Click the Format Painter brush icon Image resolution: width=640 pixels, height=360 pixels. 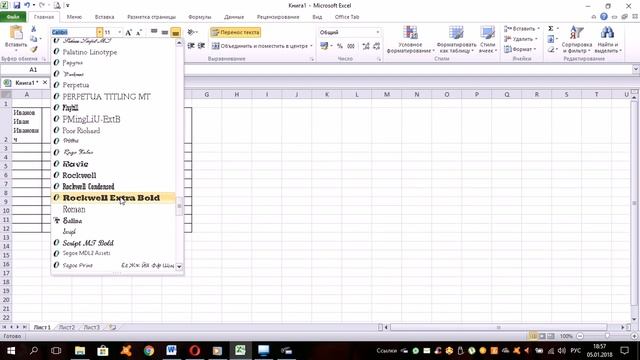(33, 49)
